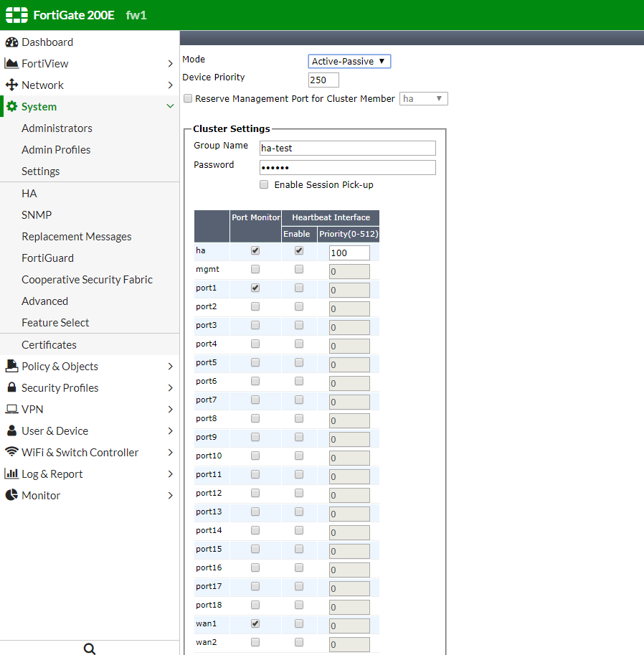Click the Security Profiles lock icon

[x=11, y=387]
